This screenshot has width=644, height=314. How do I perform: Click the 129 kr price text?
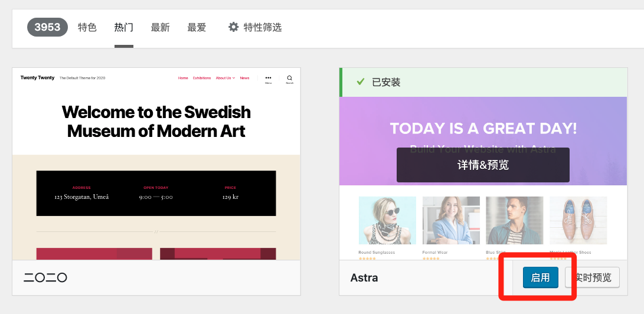(230, 197)
